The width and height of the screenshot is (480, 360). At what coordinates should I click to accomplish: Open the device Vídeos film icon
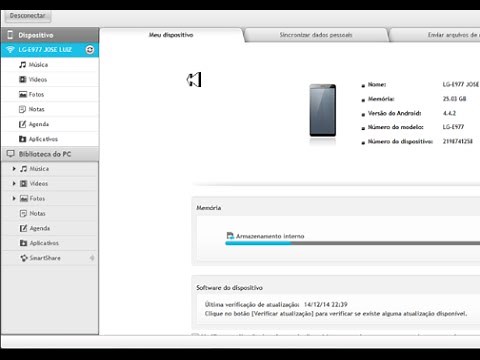click(x=22, y=79)
